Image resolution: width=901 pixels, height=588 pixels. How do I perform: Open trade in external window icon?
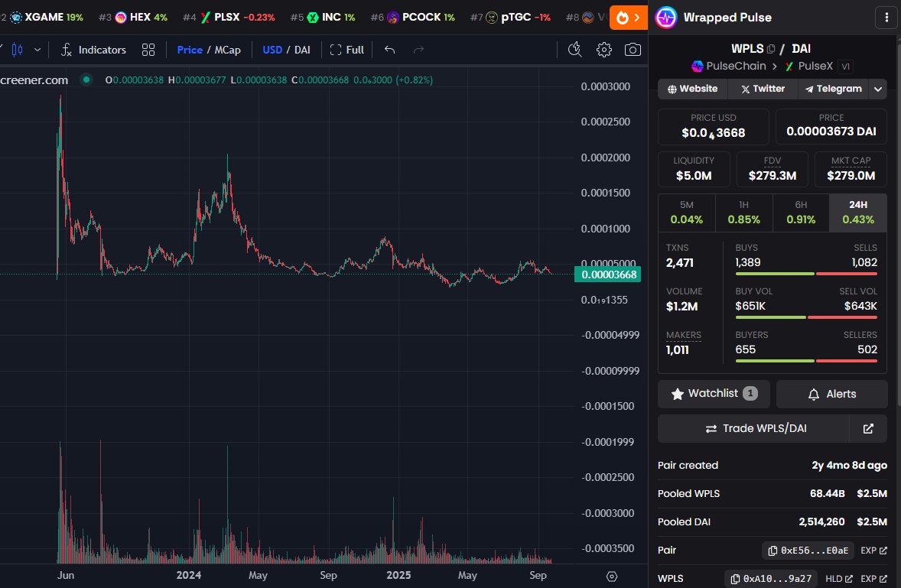868,429
